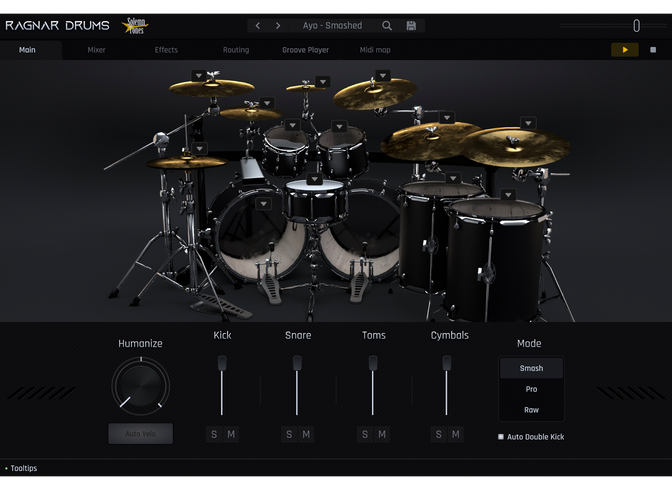Open dropdown on second left cymbal
The image size is (672, 490).
(267, 103)
